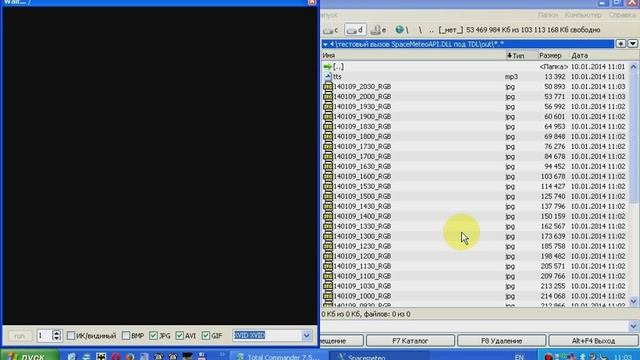The height and width of the screenshot is (360, 640).
Task: Open the Справка menu
Action: pyautogui.click(x=622, y=15)
